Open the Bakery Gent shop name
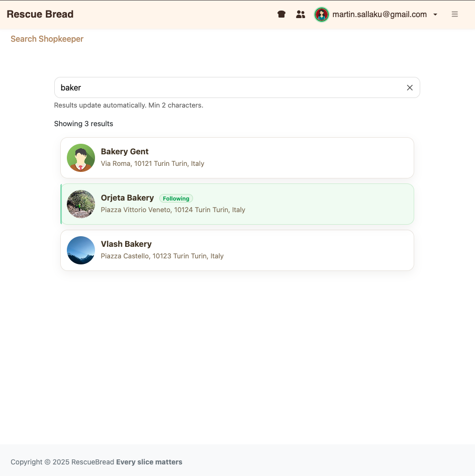This screenshot has width=475, height=476. tap(125, 151)
